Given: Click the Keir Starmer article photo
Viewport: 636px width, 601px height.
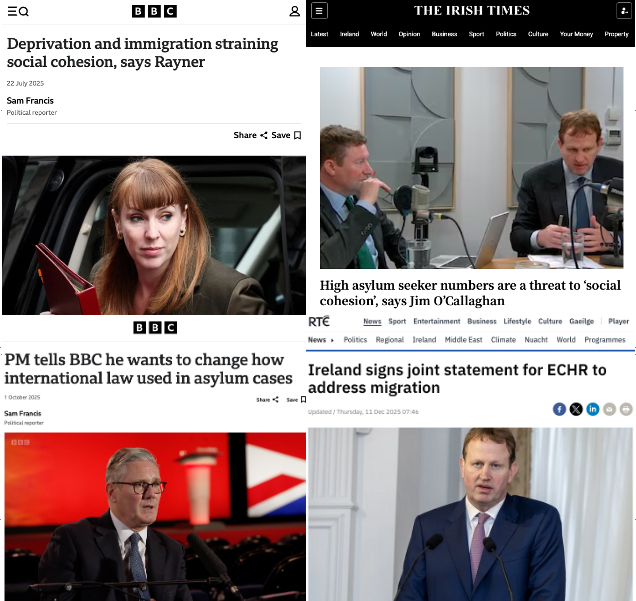Looking at the screenshot, I should coord(155,516).
